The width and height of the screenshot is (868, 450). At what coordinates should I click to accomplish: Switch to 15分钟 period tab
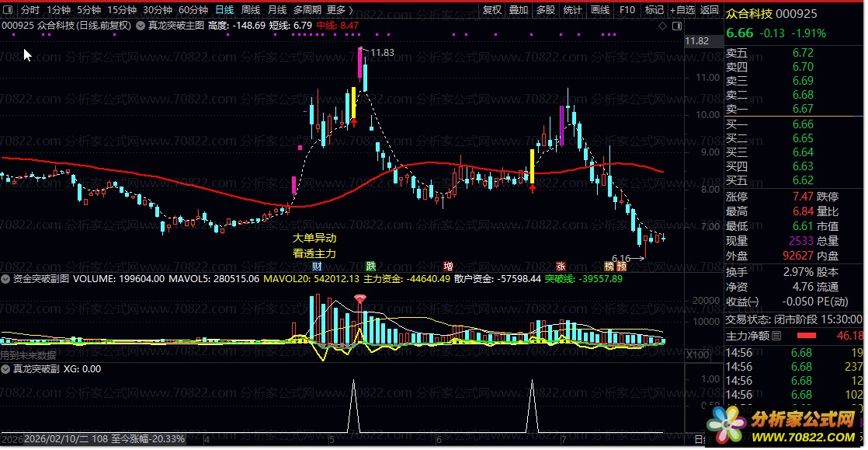122,9
